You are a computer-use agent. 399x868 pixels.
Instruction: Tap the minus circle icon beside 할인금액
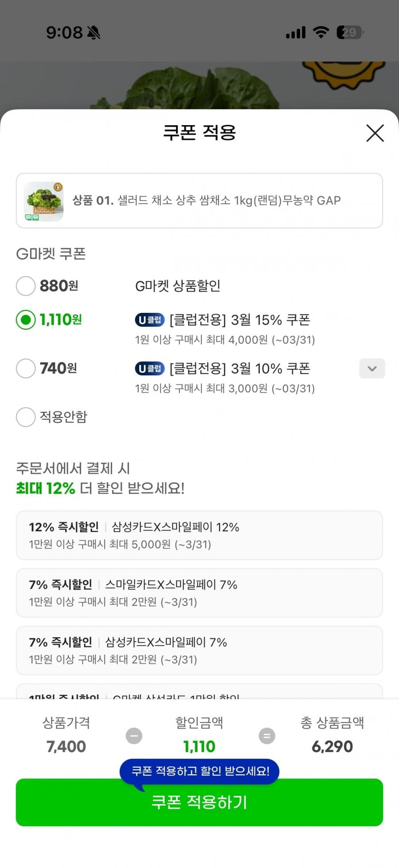pyautogui.click(x=134, y=736)
